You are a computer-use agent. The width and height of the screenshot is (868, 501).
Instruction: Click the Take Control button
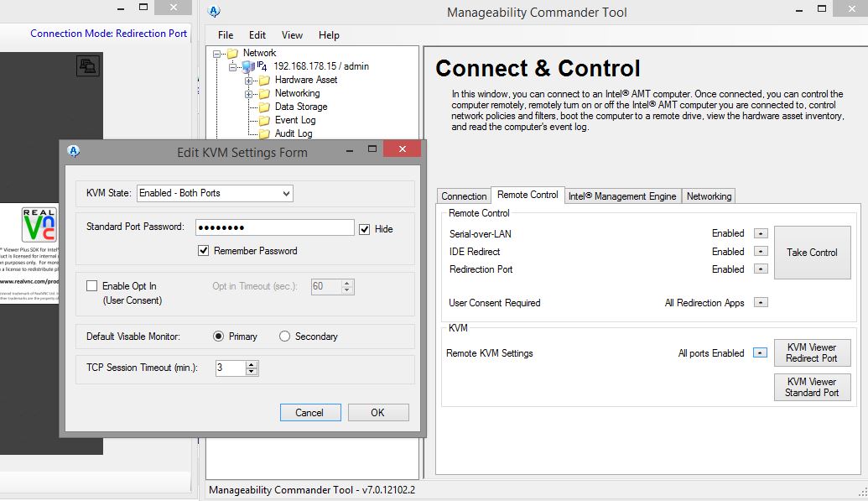(812, 252)
